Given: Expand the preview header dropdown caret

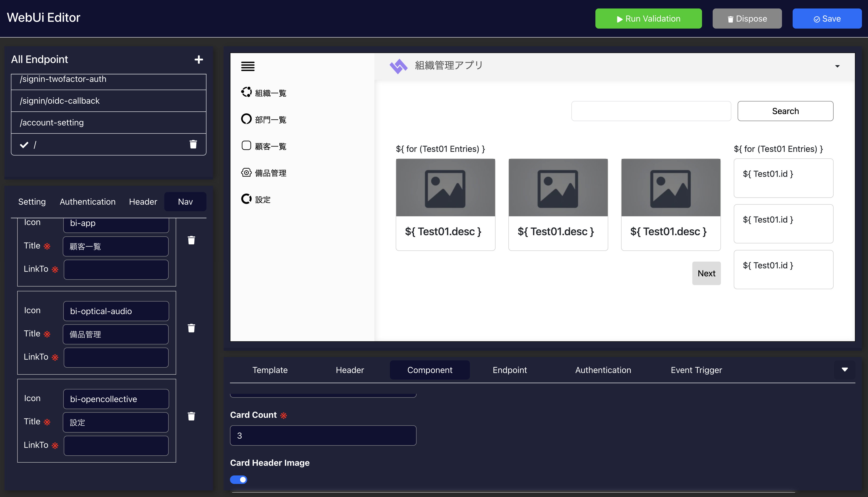Looking at the screenshot, I should 837,66.
